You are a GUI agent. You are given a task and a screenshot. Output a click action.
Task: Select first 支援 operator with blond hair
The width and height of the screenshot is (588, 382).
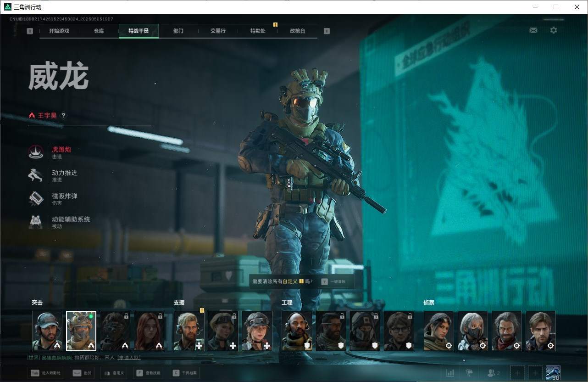[x=189, y=331]
